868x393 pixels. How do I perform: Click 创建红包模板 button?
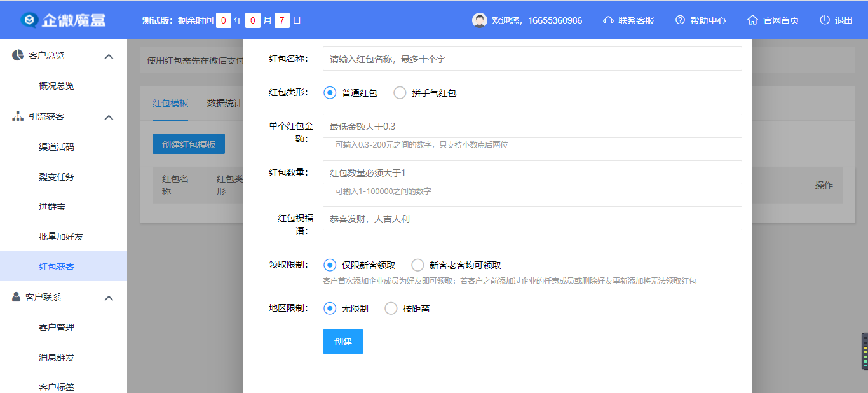(x=189, y=144)
